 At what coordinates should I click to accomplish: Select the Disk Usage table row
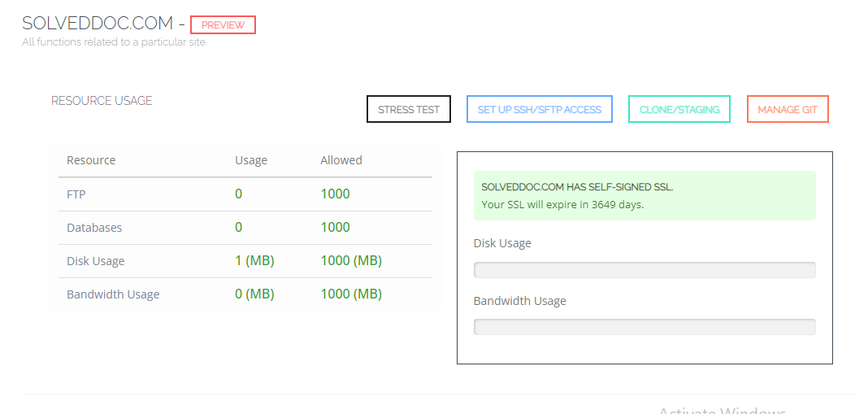[x=245, y=261]
